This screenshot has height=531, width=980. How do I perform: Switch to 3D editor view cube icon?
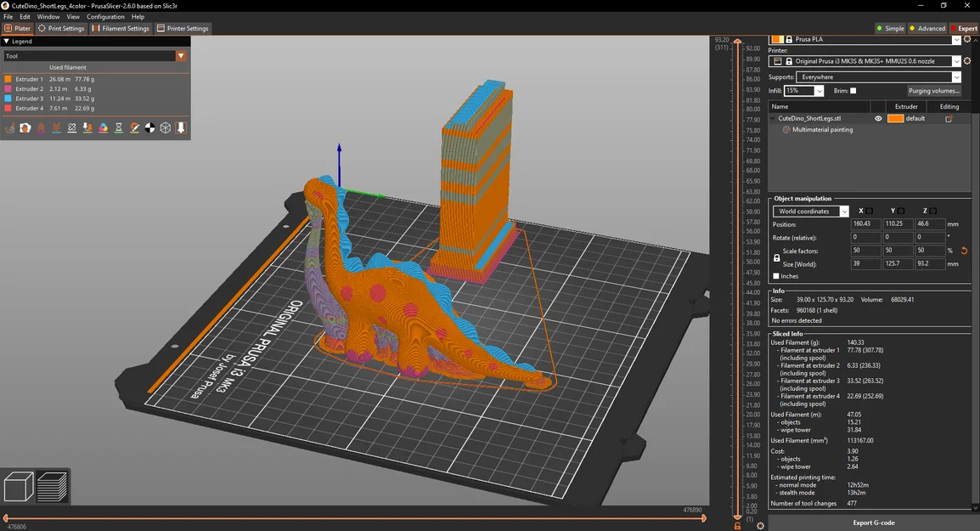pyautogui.click(x=19, y=486)
